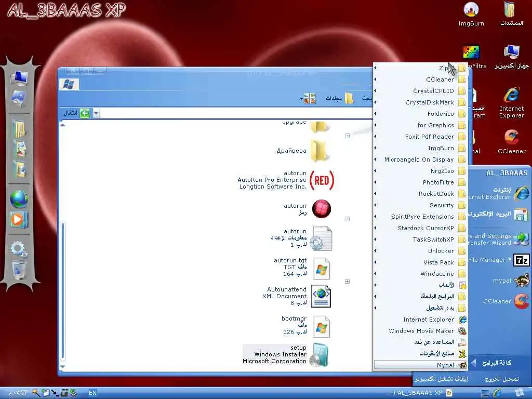Expand the plus expander near Autounattend
Screen dimensions: 532x399
[347, 281]
